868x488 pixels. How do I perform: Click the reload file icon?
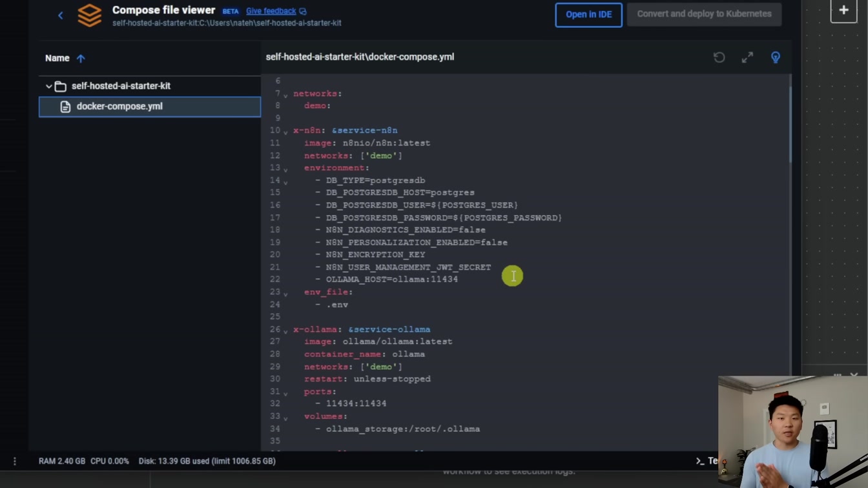[x=719, y=57]
